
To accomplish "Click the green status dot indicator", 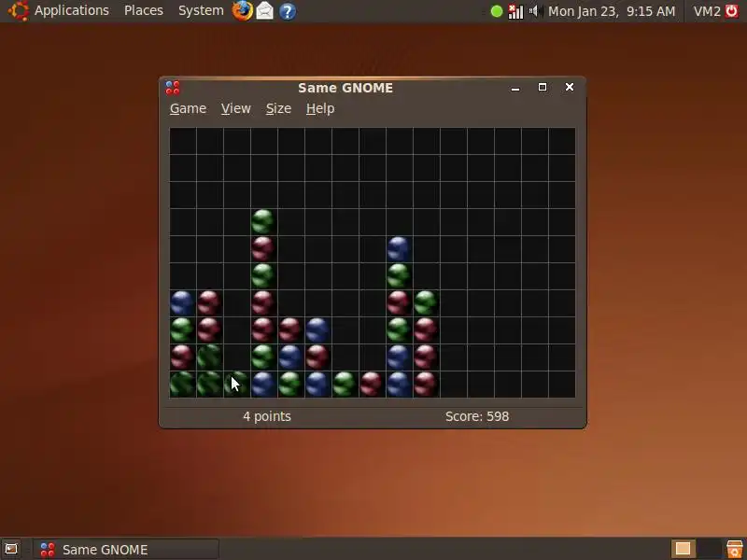I will pyautogui.click(x=497, y=11).
